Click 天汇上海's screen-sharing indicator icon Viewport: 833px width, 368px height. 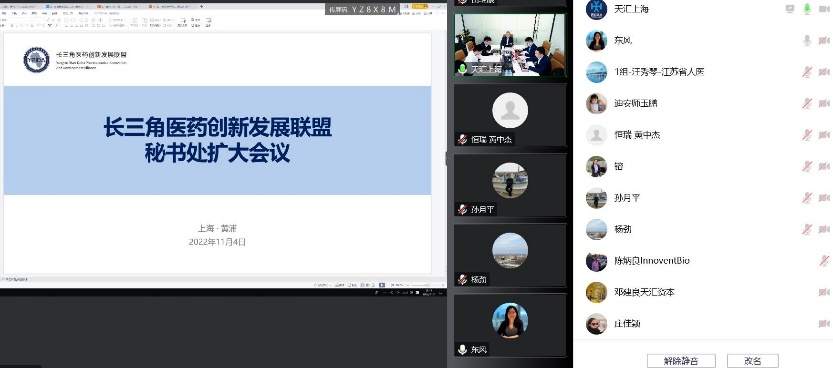[x=790, y=9]
